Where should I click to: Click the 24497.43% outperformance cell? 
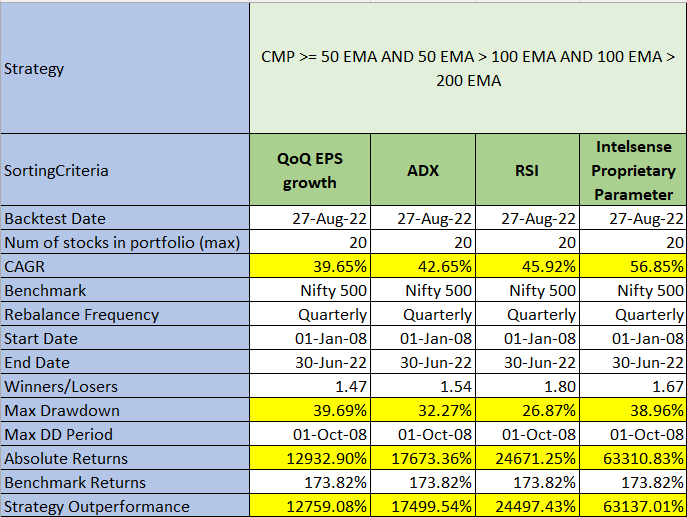tap(526, 507)
